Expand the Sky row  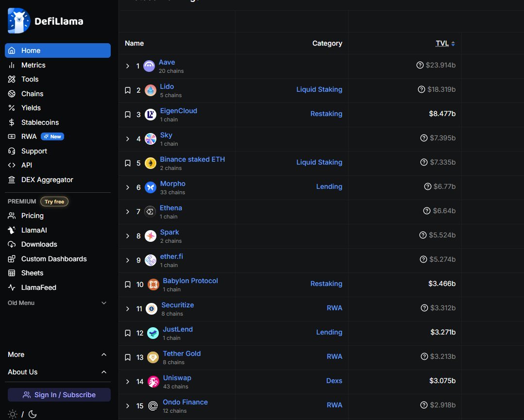[x=128, y=139]
